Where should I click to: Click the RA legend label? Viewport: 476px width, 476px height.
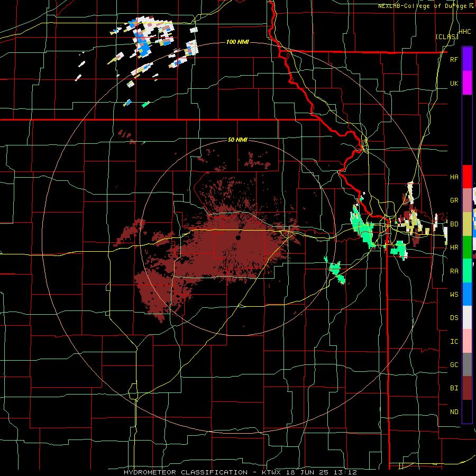click(454, 271)
